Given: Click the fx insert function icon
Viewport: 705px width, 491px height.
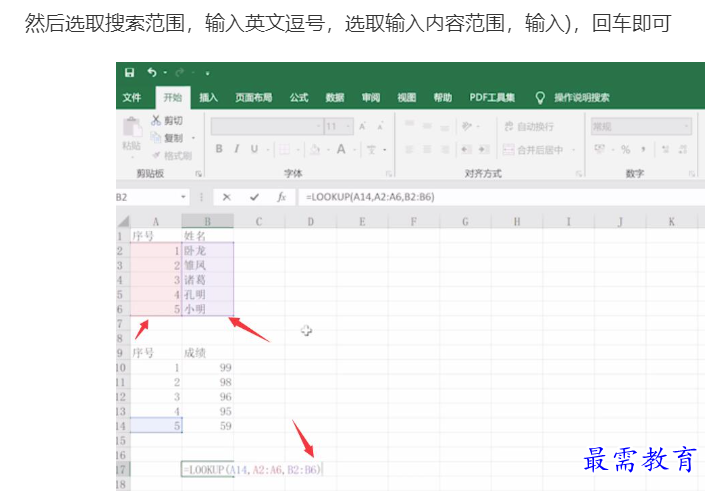Looking at the screenshot, I should [281, 197].
